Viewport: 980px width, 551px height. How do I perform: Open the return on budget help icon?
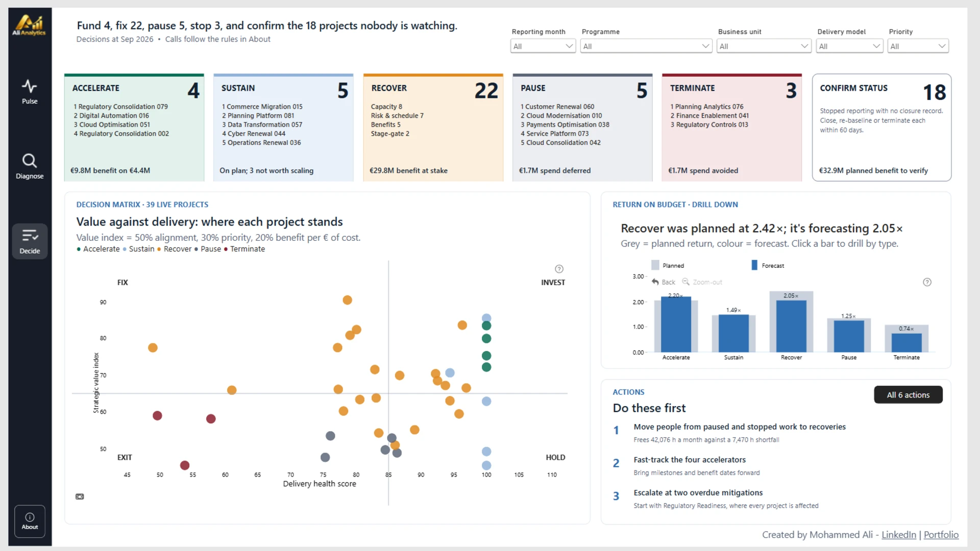click(x=927, y=282)
